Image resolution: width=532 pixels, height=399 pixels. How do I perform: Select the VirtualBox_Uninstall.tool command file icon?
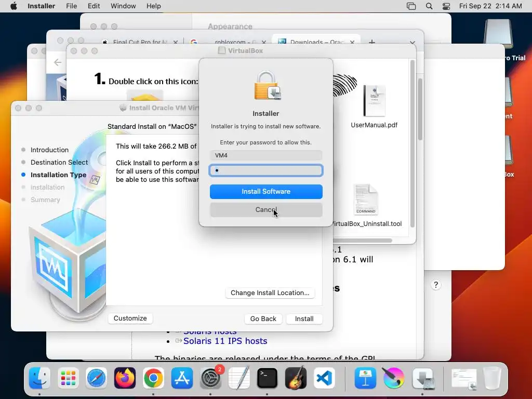point(366,199)
